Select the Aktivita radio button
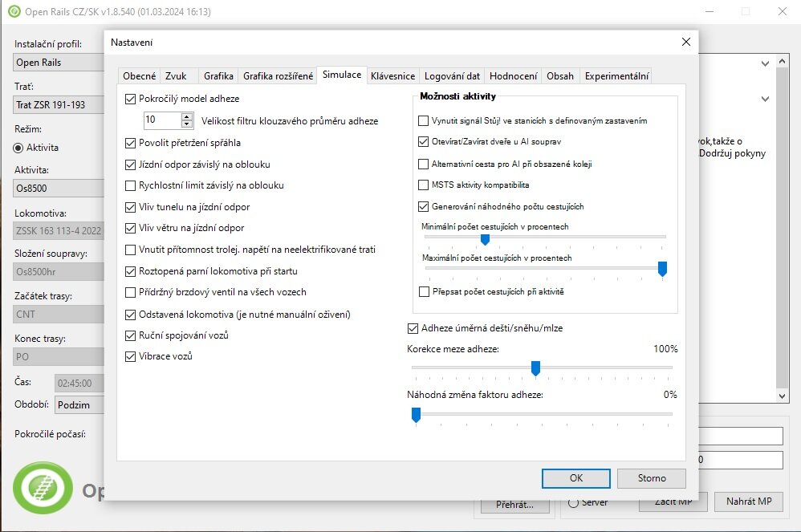801x532 pixels. pos(18,148)
